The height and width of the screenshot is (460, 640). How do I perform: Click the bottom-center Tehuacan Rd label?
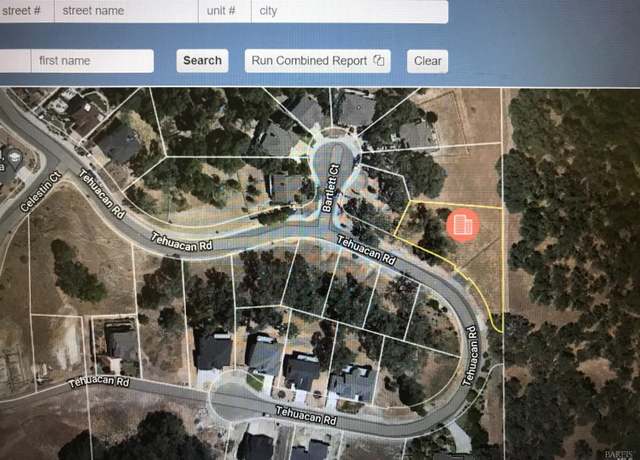pos(306,415)
